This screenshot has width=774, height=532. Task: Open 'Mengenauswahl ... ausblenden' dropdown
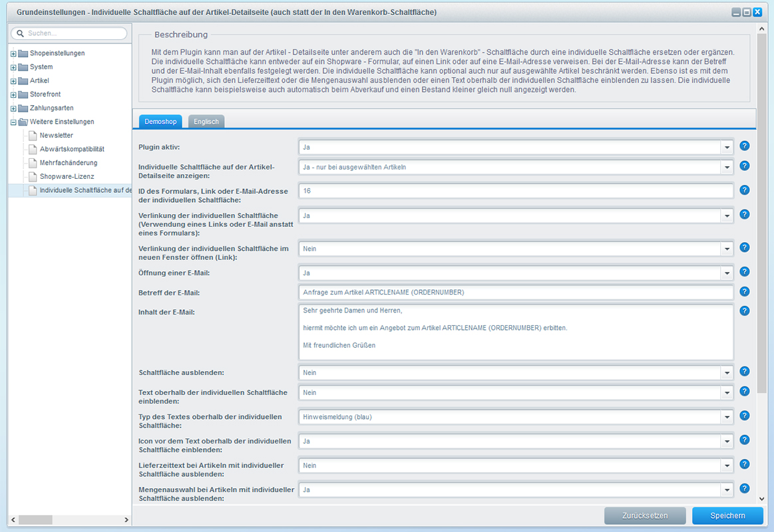727,490
